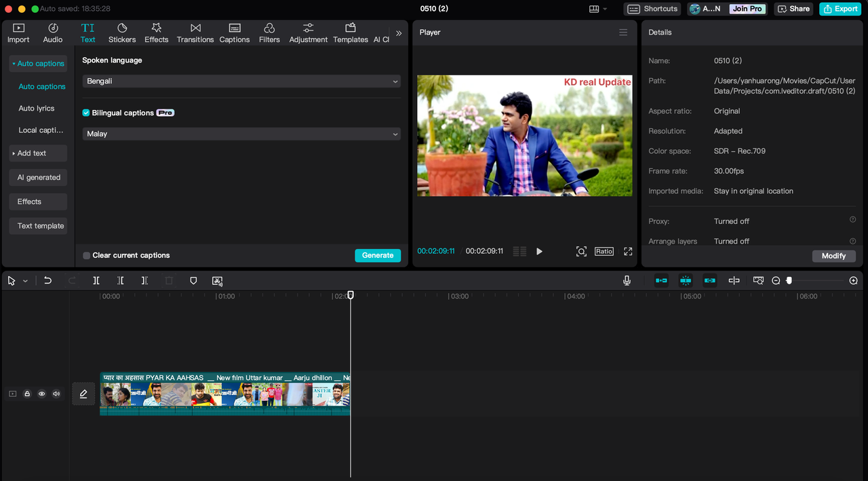The image size is (868, 481).
Task: Click the microphone voiceover record icon
Action: (627, 280)
